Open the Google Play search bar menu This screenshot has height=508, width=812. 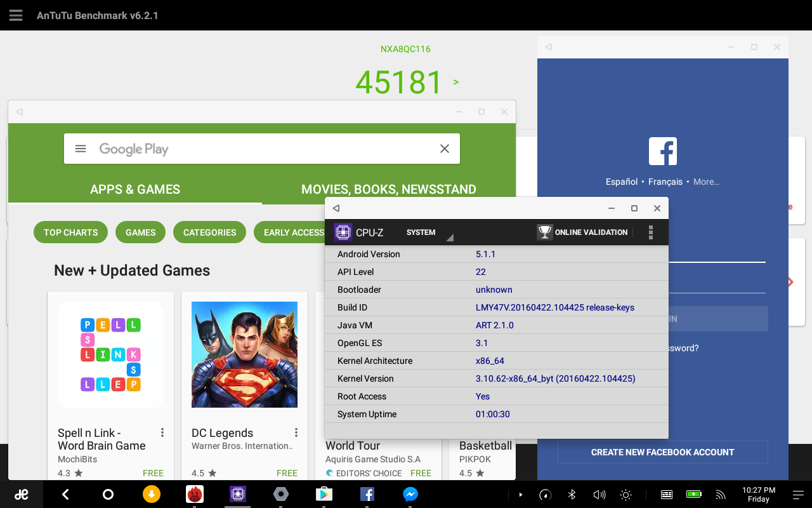click(x=81, y=149)
